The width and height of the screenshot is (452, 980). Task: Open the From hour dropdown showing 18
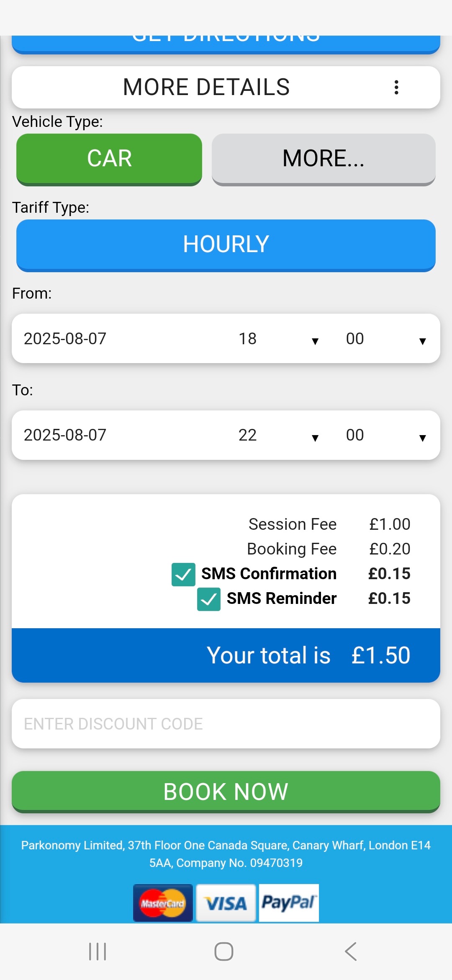(x=278, y=339)
